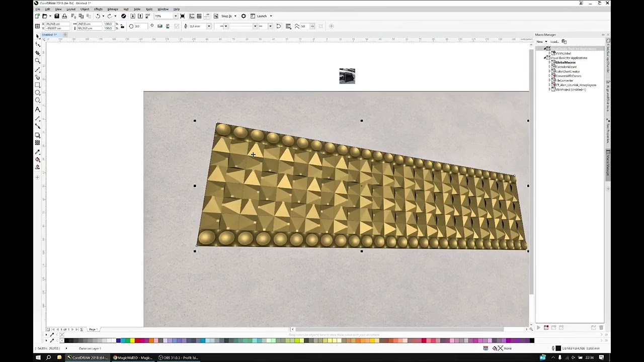Toggle the lock ratio padlock
Viewport: 644px width, 362px height.
[x=122, y=26]
